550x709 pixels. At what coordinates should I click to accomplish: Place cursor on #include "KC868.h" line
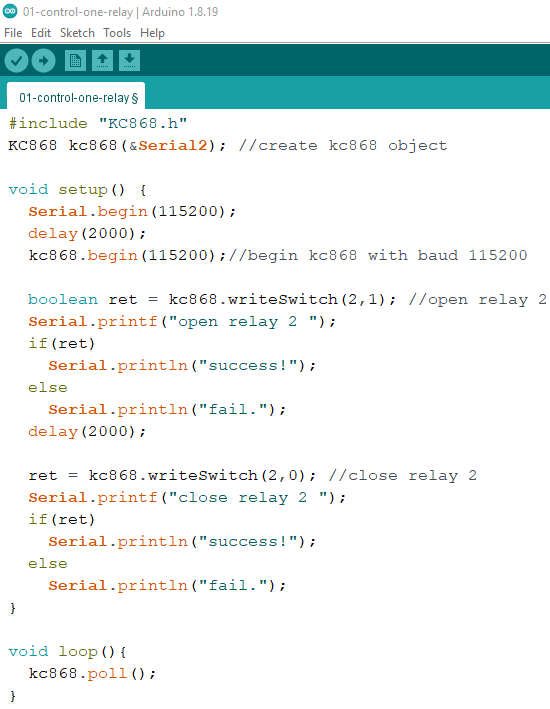coord(98,123)
